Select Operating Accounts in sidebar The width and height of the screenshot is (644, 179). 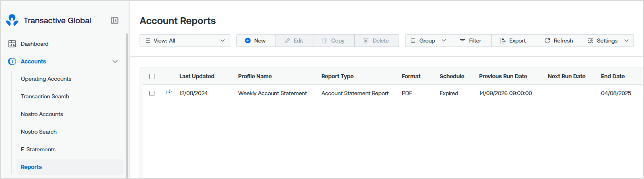(x=46, y=79)
